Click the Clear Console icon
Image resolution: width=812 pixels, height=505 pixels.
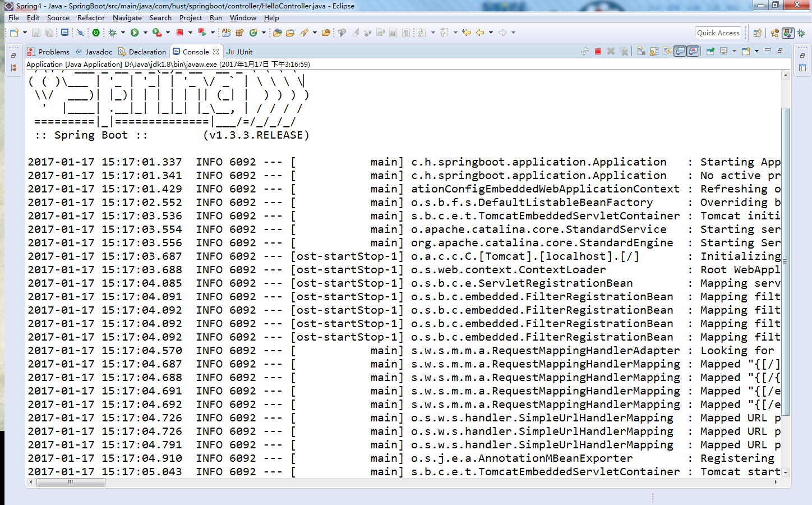tap(641, 52)
